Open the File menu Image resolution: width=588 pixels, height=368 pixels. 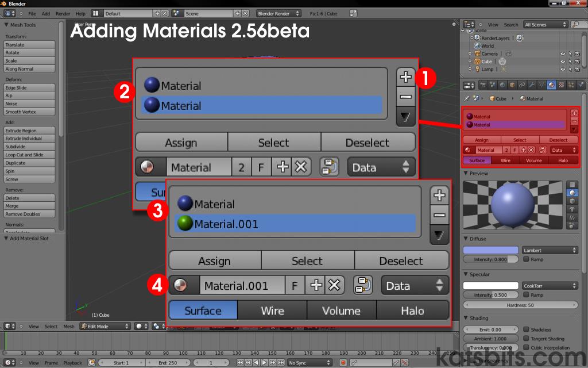point(32,14)
